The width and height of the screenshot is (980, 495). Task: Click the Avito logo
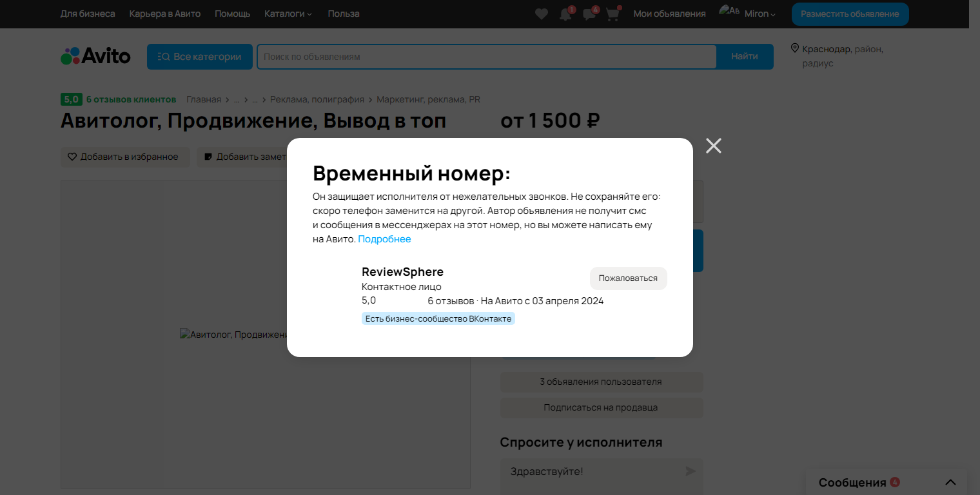[x=95, y=56]
